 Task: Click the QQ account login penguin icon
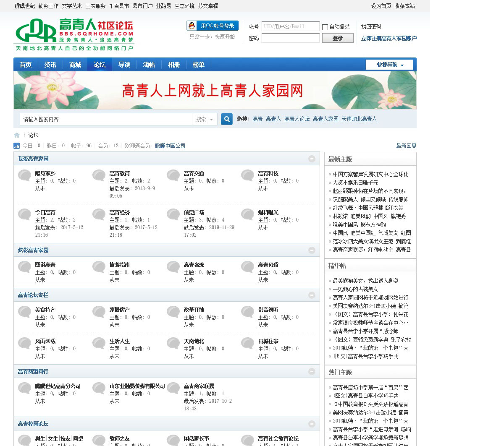(192, 26)
